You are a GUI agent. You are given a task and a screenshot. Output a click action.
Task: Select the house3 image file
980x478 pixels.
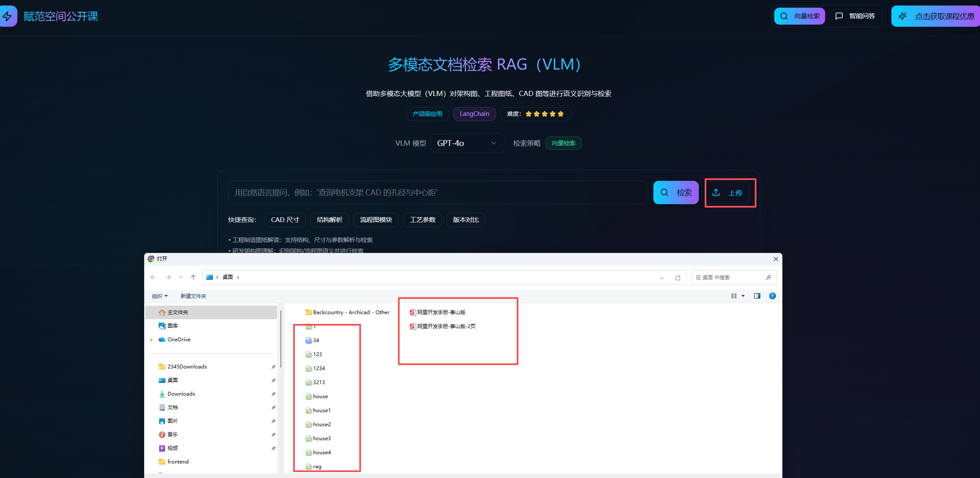coord(322,439)
